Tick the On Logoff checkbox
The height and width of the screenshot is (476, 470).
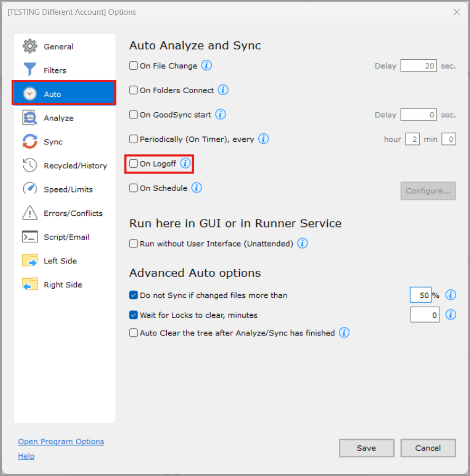click(133, 163)
